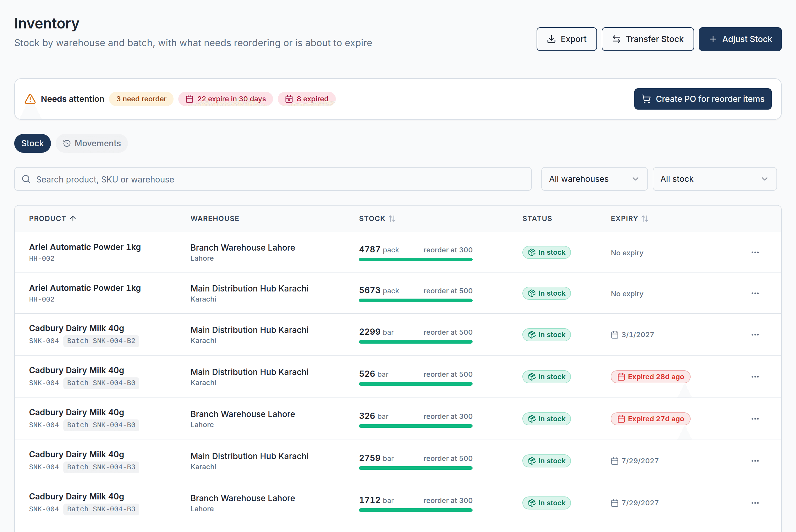The image size is (796, 532).
Task: Click Karachi batch tag SNK-004-B3
Action: (x=101, y=467)
